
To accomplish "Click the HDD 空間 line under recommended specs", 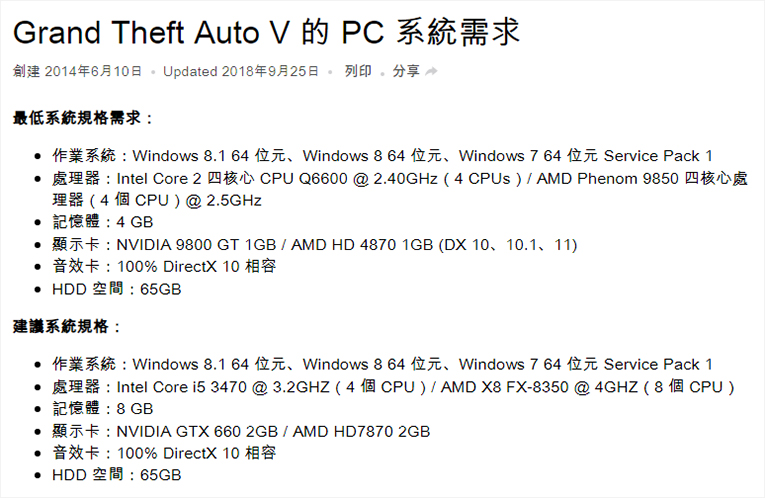I will coord(116,476).
